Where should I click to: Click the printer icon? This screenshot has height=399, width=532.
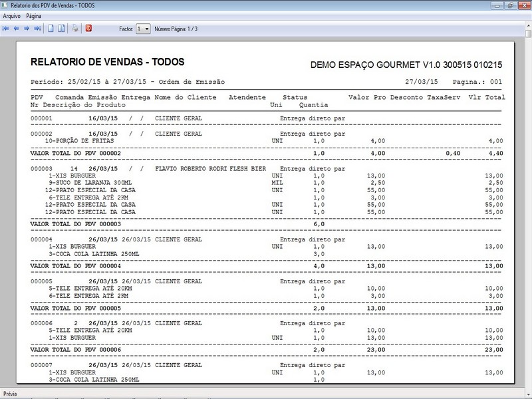click(x=75, y=29)
